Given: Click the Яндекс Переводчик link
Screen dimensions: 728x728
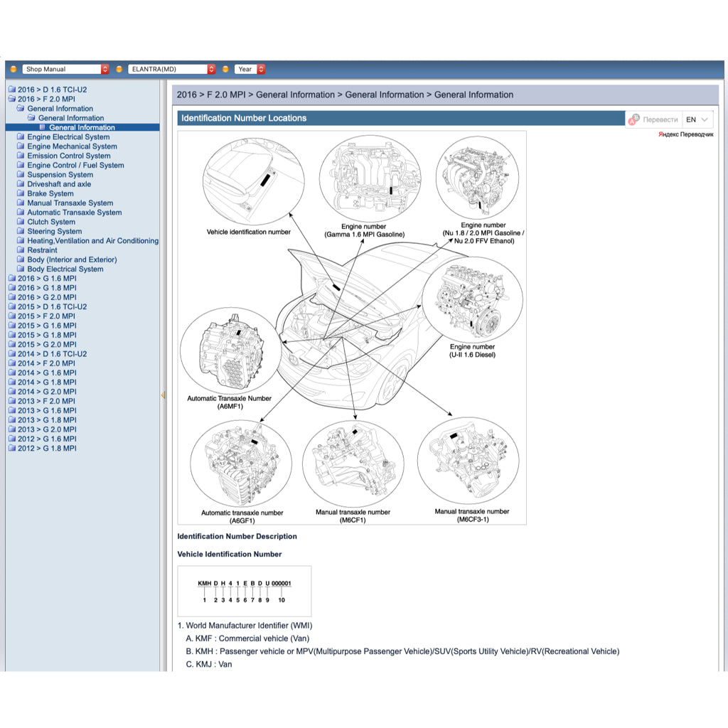Looking at the screenshot, I should (685, 134).
